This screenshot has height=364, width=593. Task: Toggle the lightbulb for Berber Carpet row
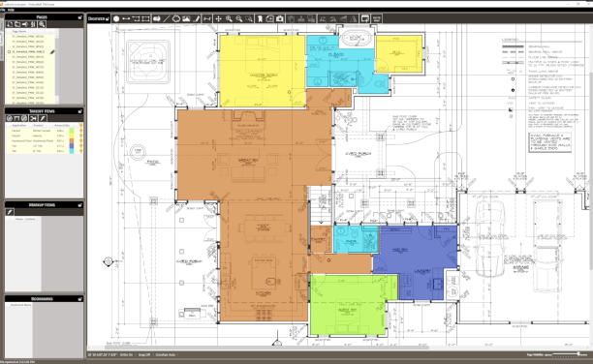click(x=80, y=131)
